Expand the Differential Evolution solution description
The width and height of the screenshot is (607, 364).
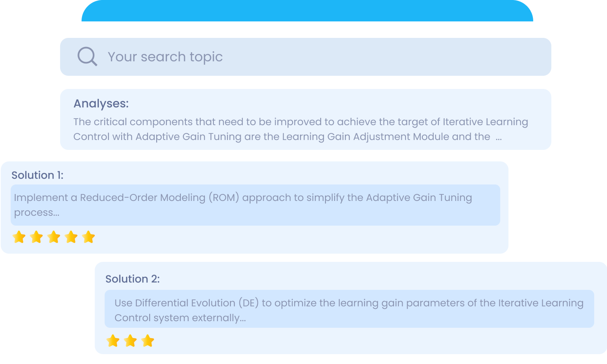tap(349, 309)
